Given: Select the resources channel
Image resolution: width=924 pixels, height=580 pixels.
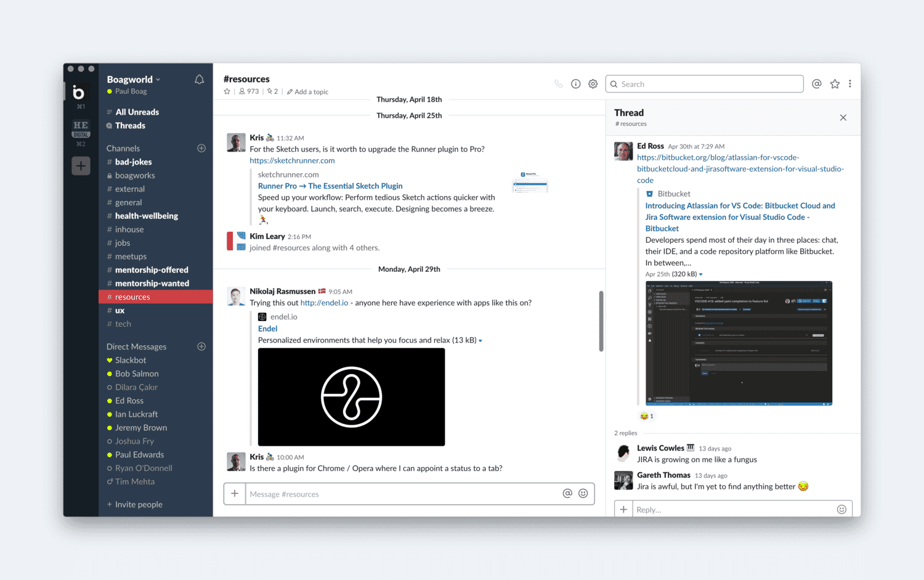Looking at the screenshot, I should [x=156, y=297].
